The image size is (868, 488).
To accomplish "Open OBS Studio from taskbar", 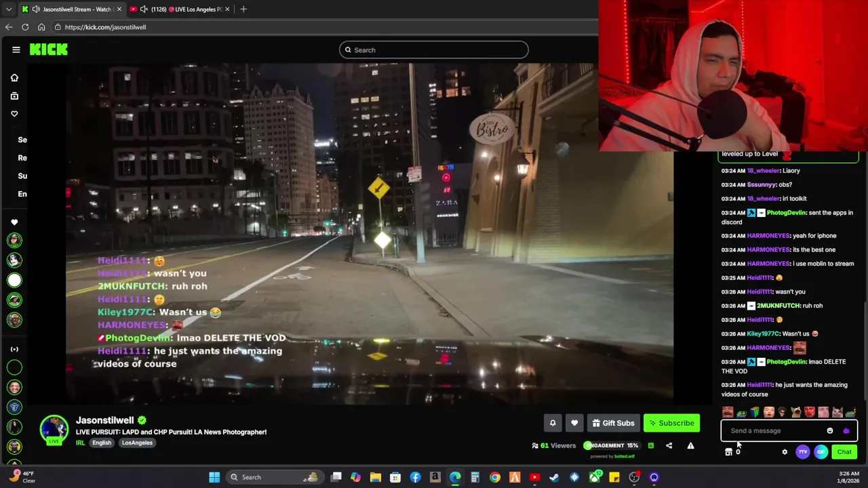I will 634,477.
